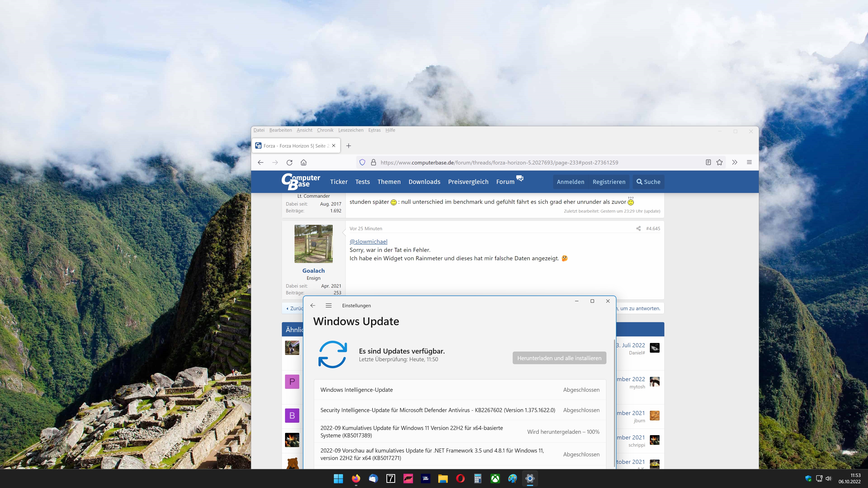Open Goalach's avatar thumbnail

[x=313, y=244]
